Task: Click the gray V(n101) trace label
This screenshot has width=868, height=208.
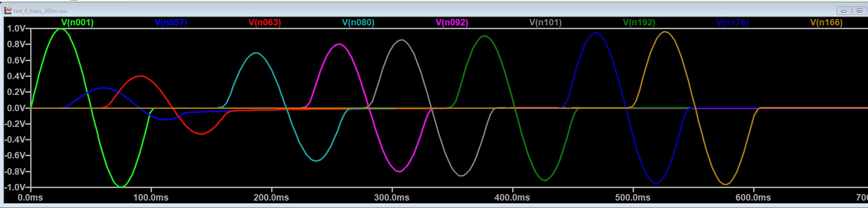Action: pyautogui.click(x=545, y=22)
